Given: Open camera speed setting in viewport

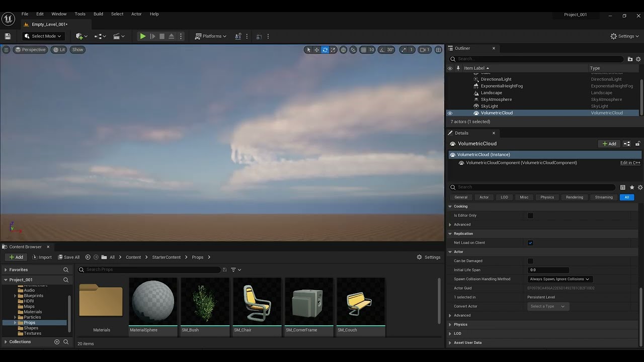Looking at the screenshot, I should [425, 50].
